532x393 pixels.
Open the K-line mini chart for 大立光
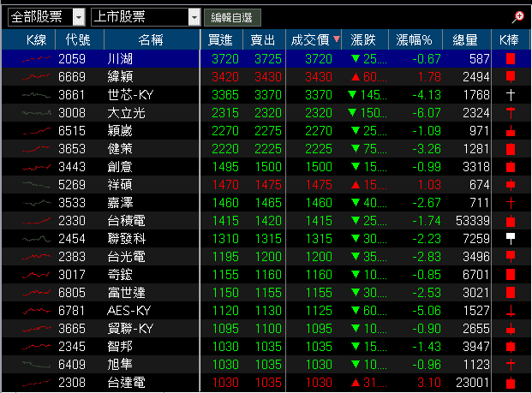tap(36, 113)
